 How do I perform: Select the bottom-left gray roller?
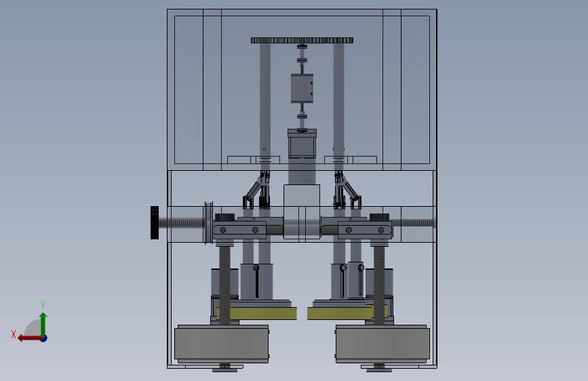[x=222, y=344]
